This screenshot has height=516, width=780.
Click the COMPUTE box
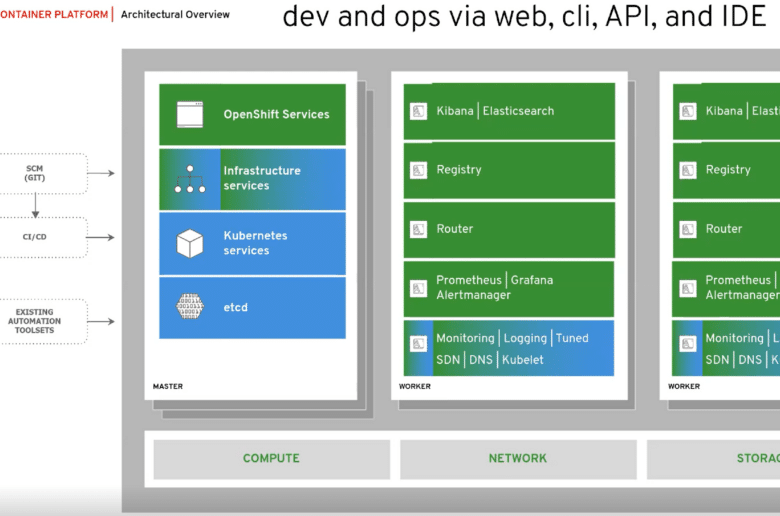[x=272, y=459]
